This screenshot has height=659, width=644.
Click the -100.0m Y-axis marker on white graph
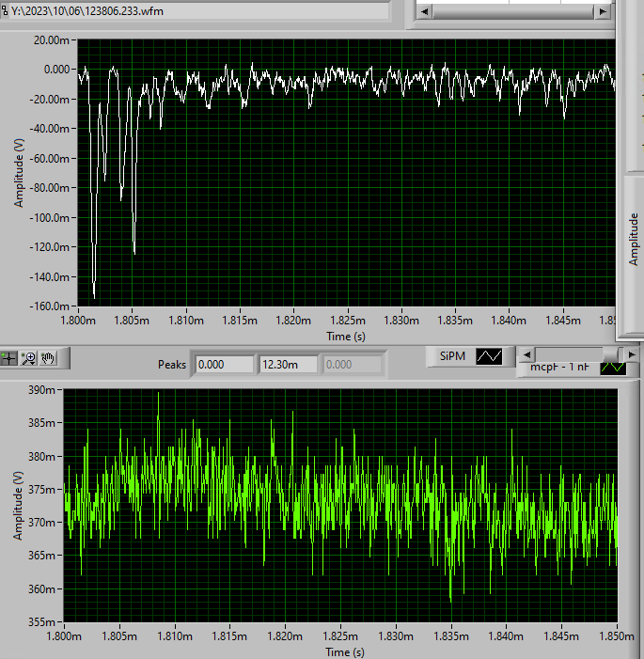49,218
